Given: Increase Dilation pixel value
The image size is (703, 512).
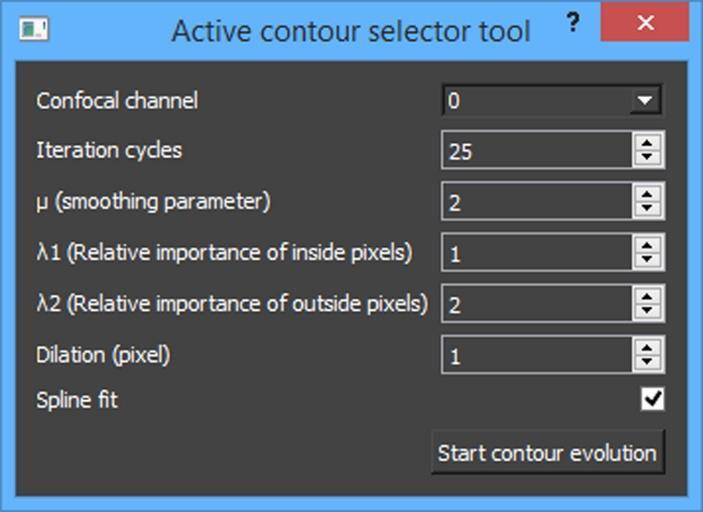Looking at the screenshot, I should (x=647, y=347).
